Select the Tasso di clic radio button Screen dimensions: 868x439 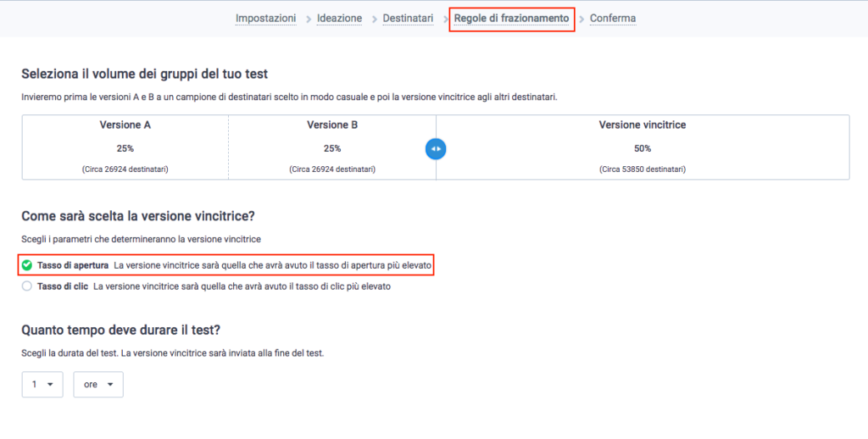pyautogui.click(x=26, y=286)
